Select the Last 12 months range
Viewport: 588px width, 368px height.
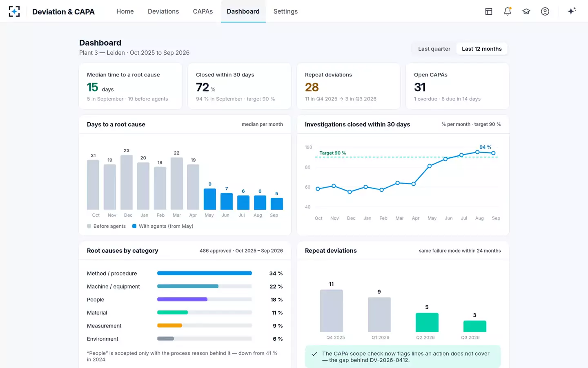tap(482, 49)
